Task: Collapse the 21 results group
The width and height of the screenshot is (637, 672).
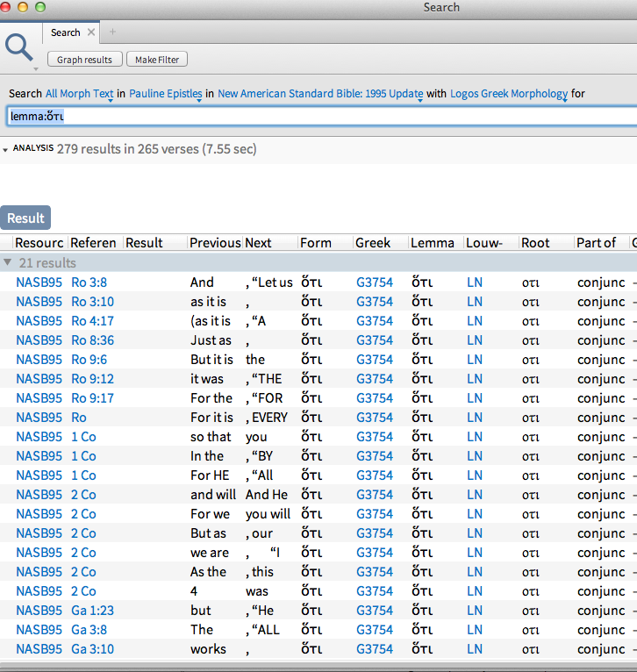Action: (7, 262)
